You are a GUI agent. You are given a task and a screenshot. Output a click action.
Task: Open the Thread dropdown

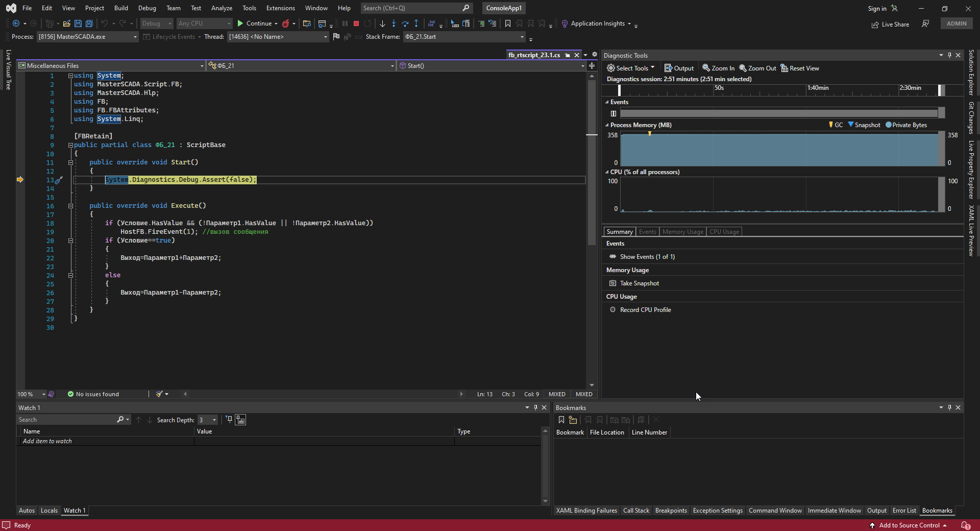(278, 37)
